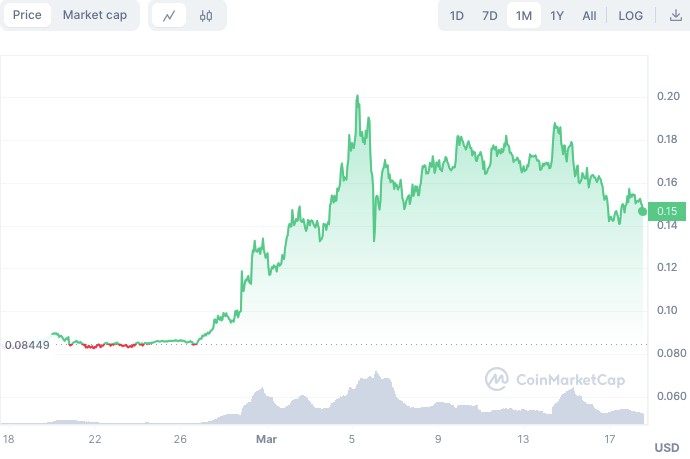
Task: Click the Mar date marker on axis
Action: coord(266,438)
